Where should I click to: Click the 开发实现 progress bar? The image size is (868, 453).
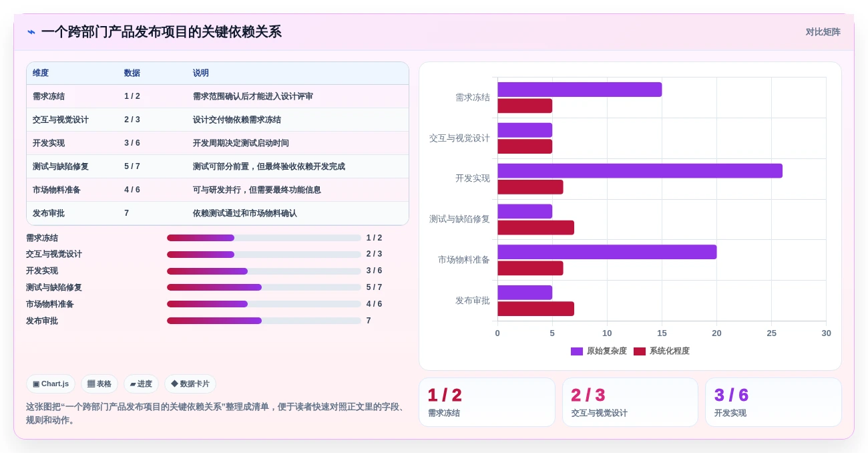click(x=264, y=271)
